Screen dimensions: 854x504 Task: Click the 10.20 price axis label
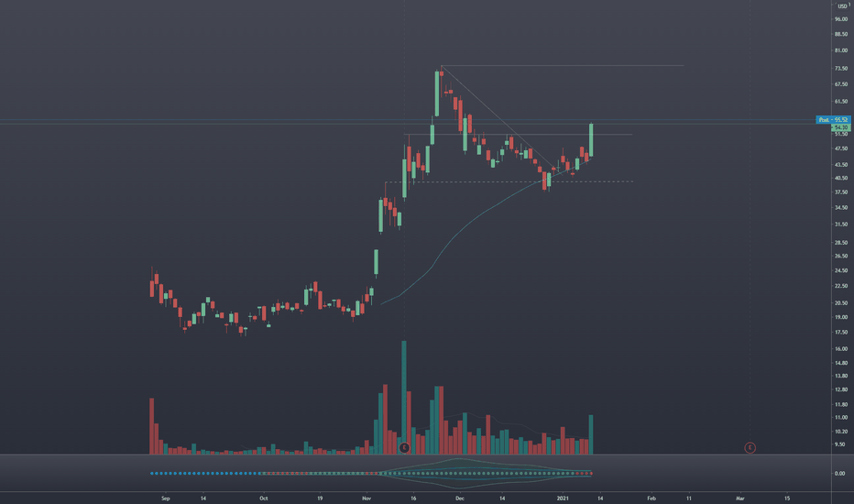point(841,431)
